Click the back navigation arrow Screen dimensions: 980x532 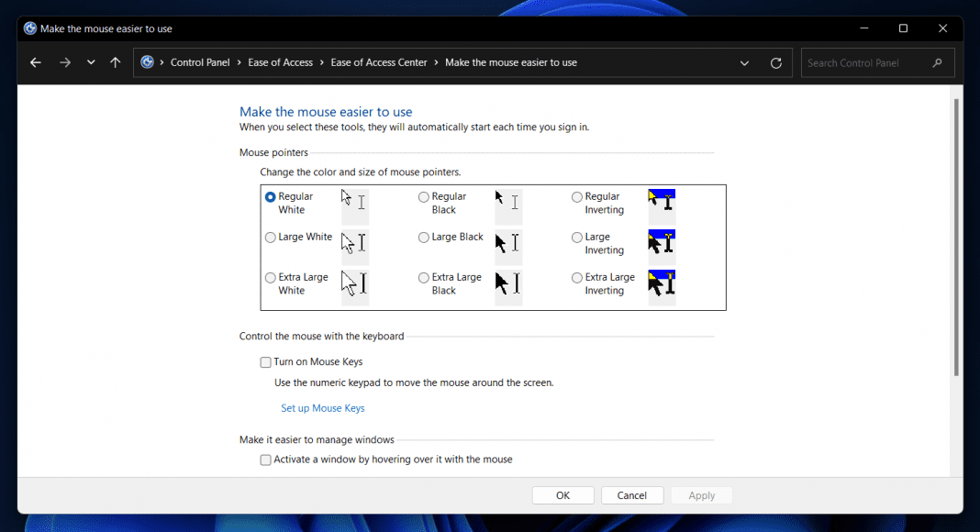coord(35,62)
